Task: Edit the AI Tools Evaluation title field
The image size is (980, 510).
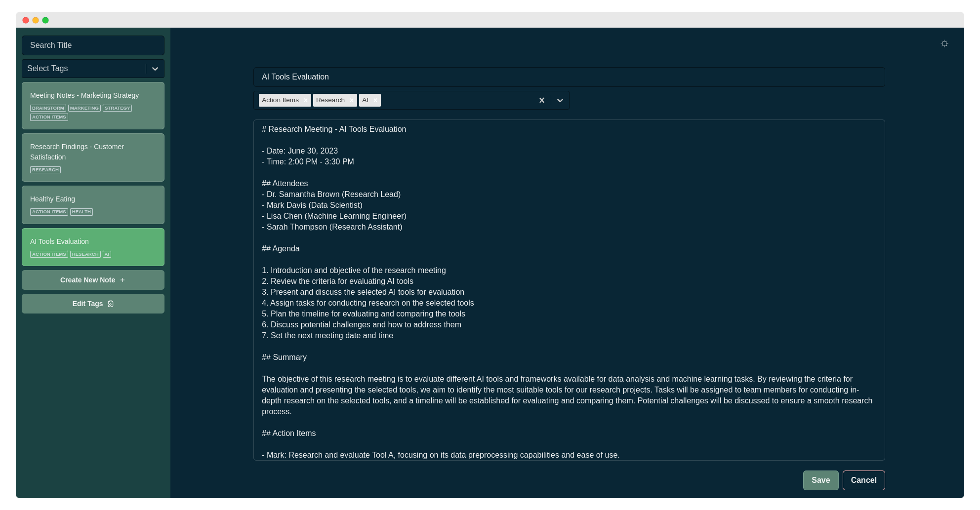Action: click(569, 77)
